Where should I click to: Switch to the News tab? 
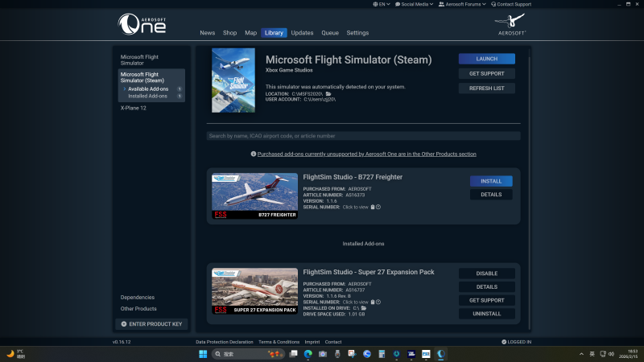pos(208,33)
